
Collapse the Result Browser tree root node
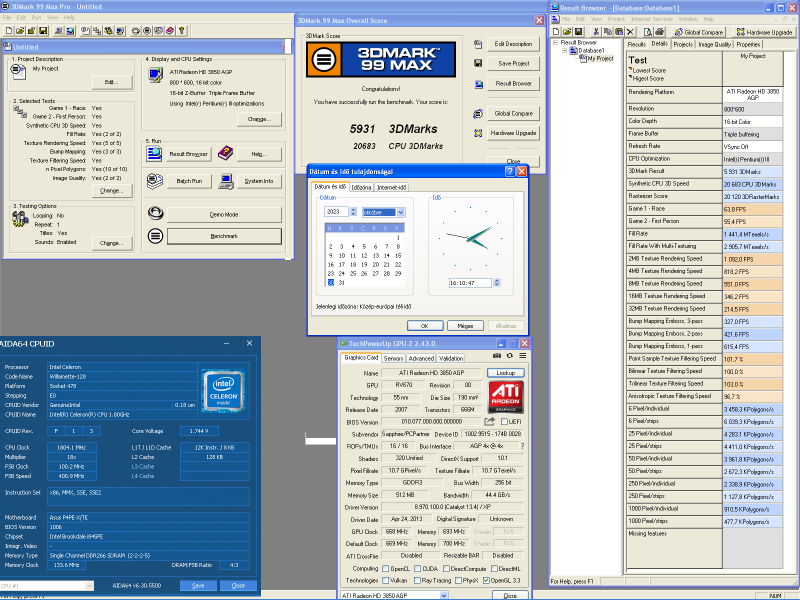(556, 43)
